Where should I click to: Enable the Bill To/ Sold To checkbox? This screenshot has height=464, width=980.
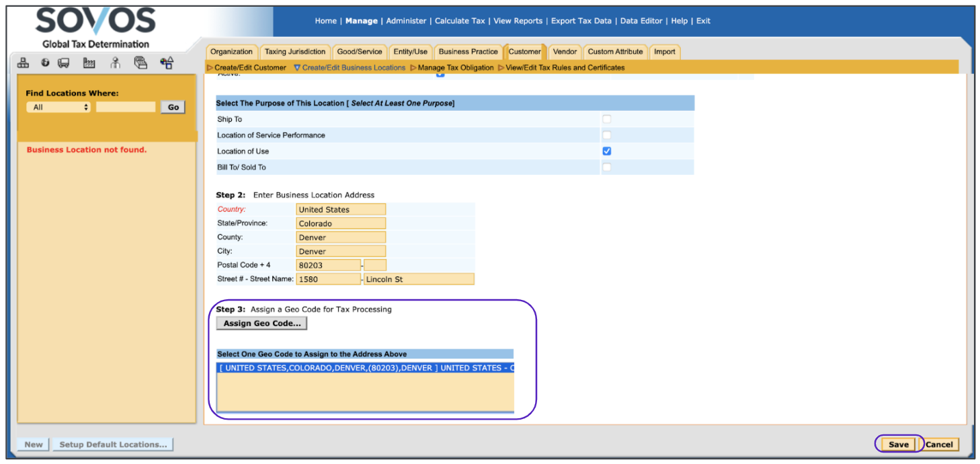(606, 167)
